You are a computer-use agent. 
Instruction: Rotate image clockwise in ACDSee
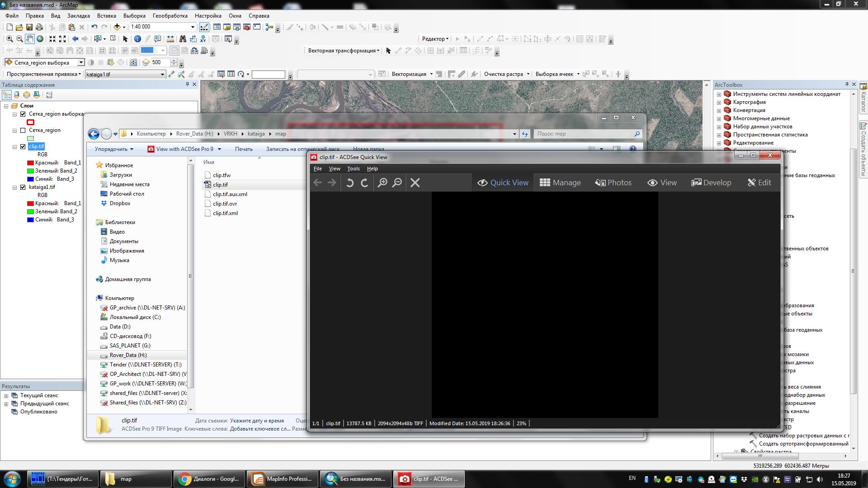coord(364,183)
